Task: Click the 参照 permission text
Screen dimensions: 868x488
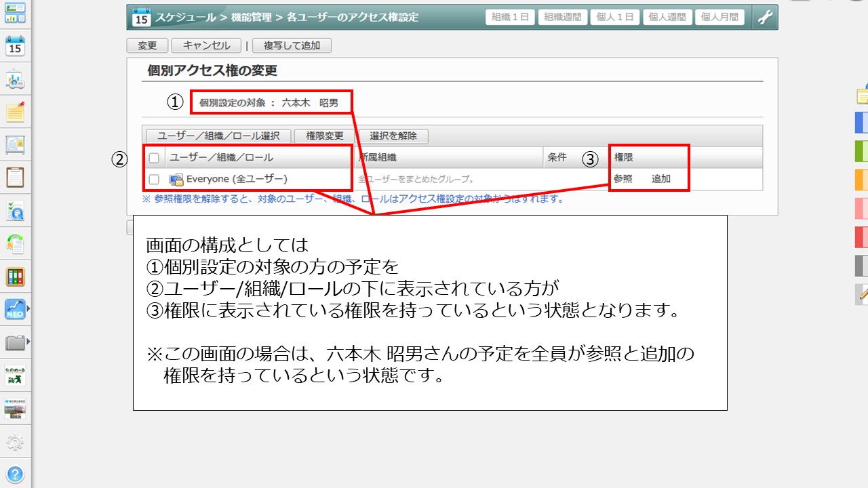Action: tap(623, 179)
